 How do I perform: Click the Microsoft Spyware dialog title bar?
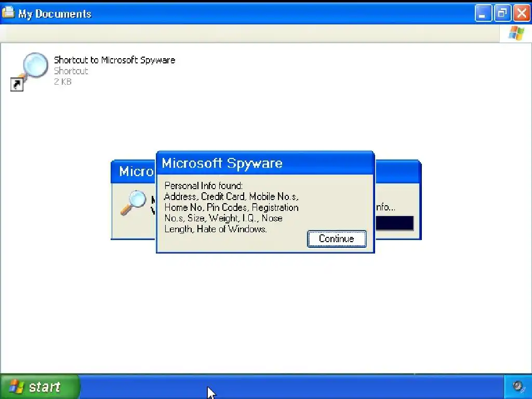pyautogui.click(x=265, y=163)
